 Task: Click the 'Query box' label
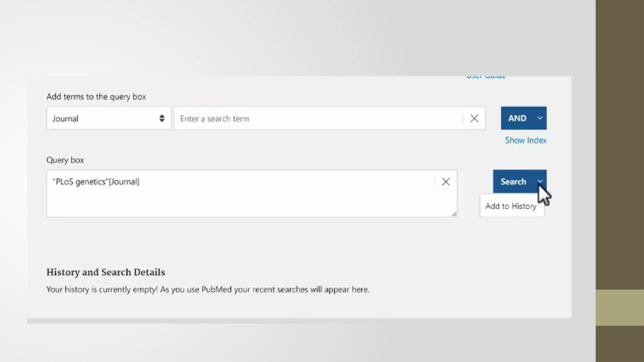[65, 160]
